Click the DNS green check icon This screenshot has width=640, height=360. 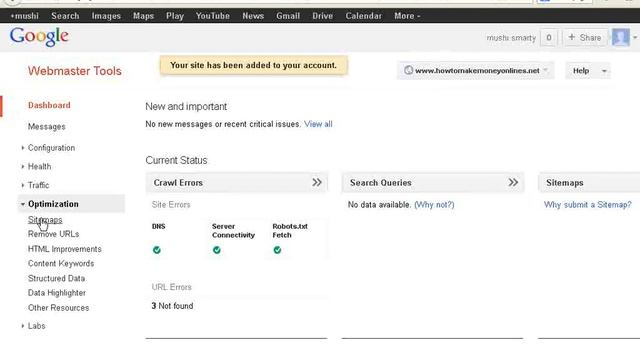tap(157, 250)
